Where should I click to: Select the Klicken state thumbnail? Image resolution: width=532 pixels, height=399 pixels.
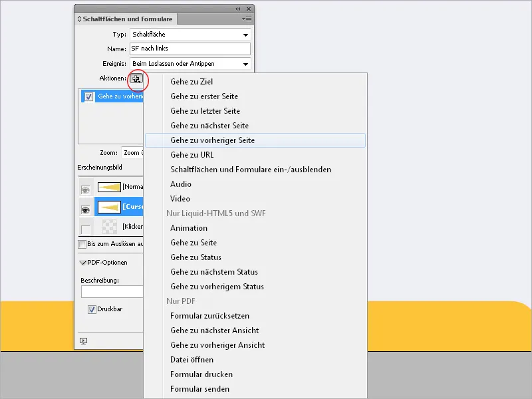[110, 227]
